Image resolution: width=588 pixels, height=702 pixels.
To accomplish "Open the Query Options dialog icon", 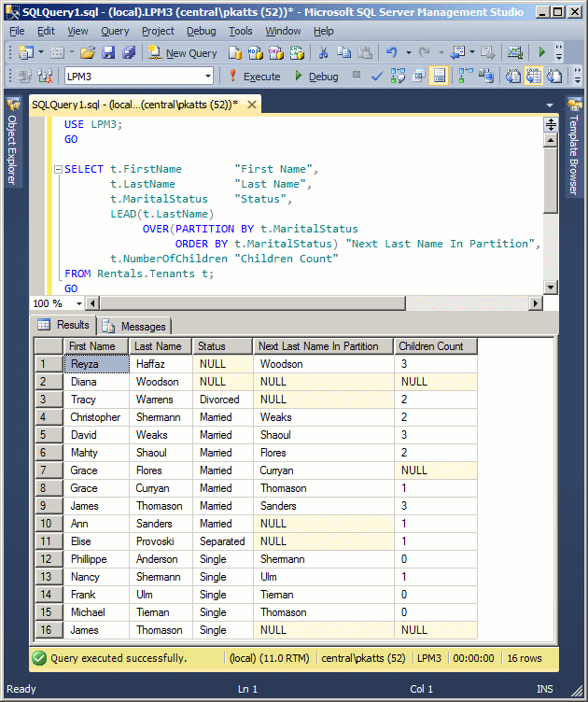I will pos(418,77).
